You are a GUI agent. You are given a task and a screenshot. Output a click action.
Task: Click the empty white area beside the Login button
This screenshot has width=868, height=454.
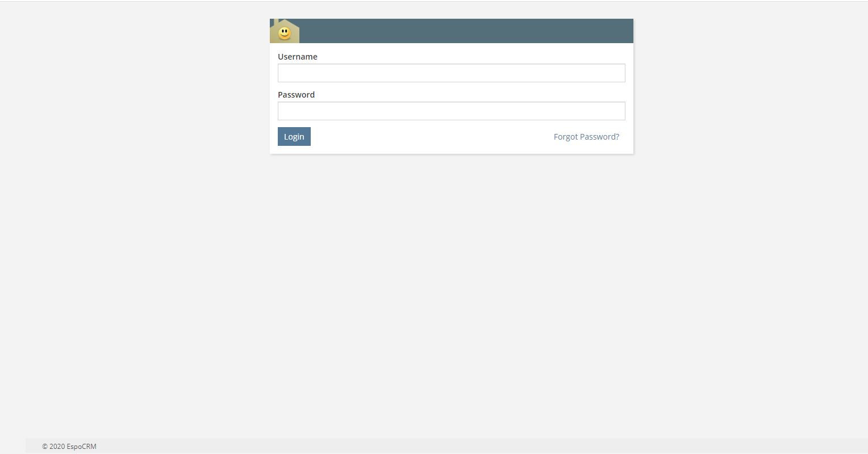pos(432,137)
